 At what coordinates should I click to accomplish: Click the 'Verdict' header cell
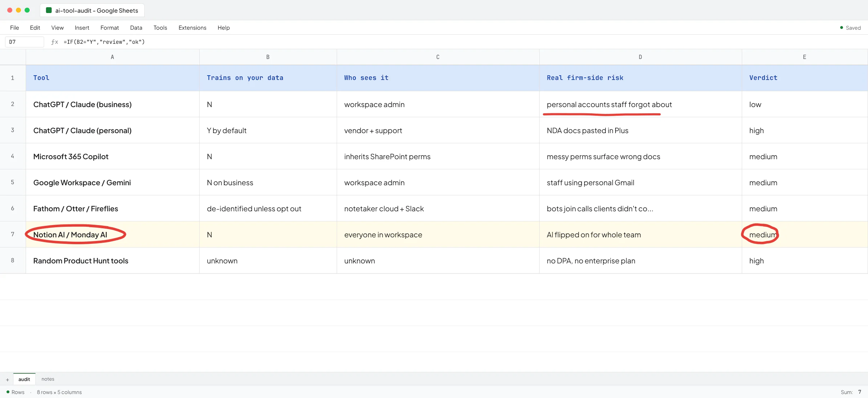[805, 78]
